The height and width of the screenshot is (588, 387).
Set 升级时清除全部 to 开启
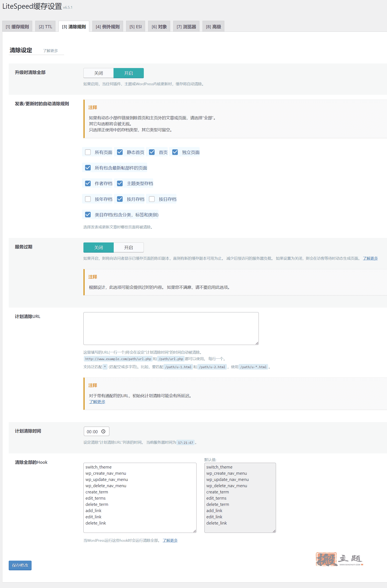tap(128, 73)
